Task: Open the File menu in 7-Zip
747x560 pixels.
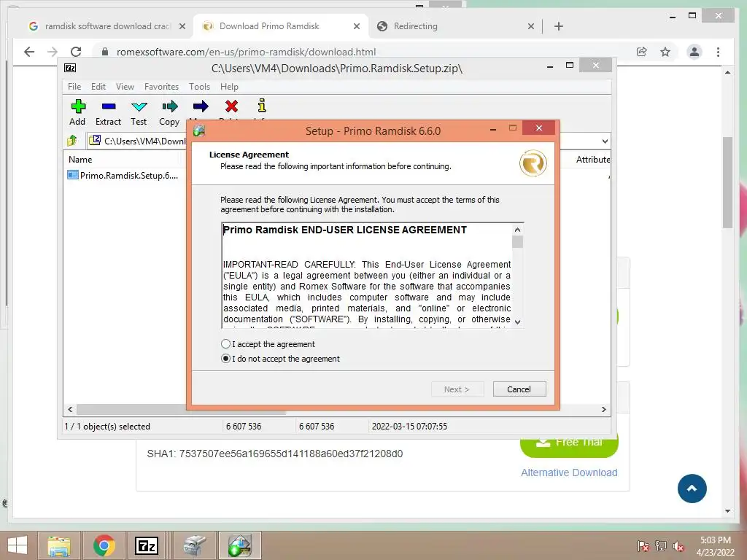Action: click(74, 87)
